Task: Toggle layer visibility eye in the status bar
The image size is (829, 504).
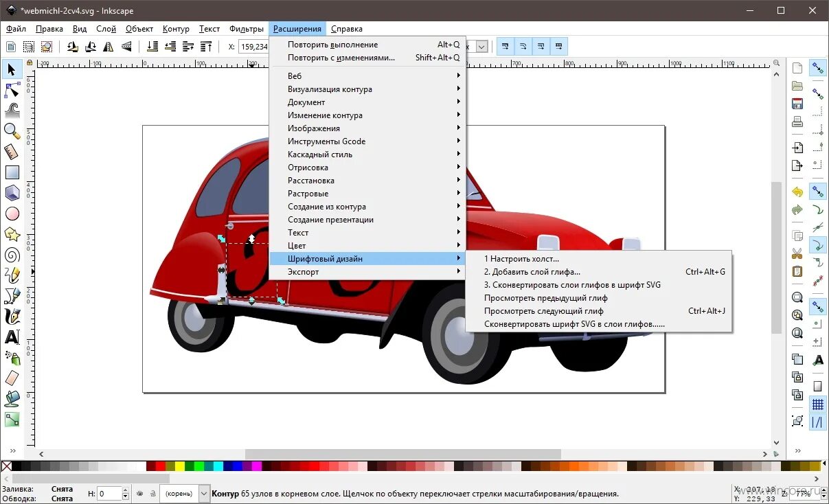Action: pyautogui.click(x=140, y=493)
